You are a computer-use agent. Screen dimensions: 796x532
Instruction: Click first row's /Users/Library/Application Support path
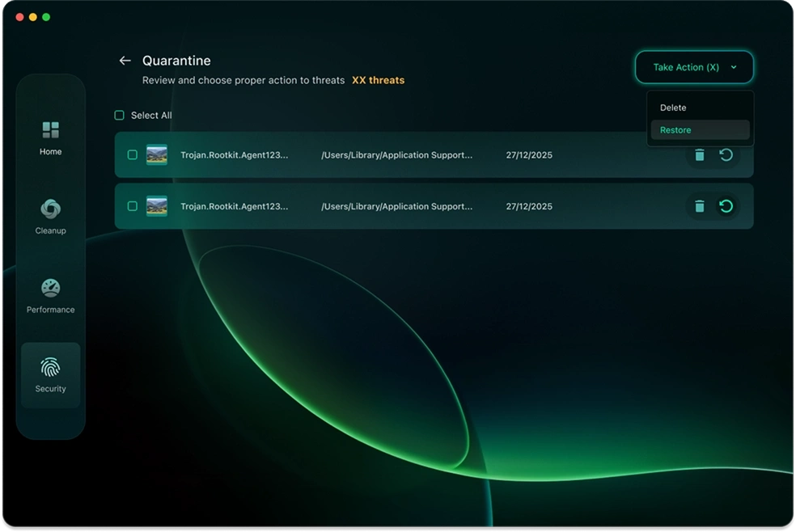pyautogui.click(x=396, y=154)
